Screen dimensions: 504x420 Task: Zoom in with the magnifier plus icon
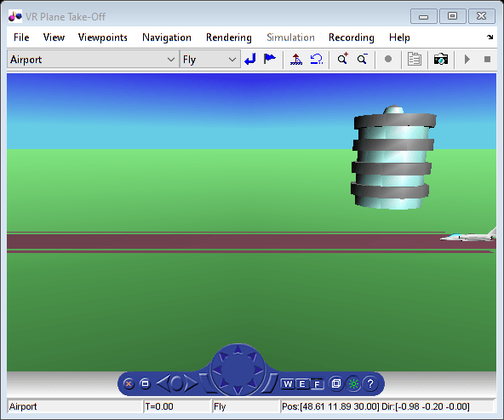[x=342, y=59]
